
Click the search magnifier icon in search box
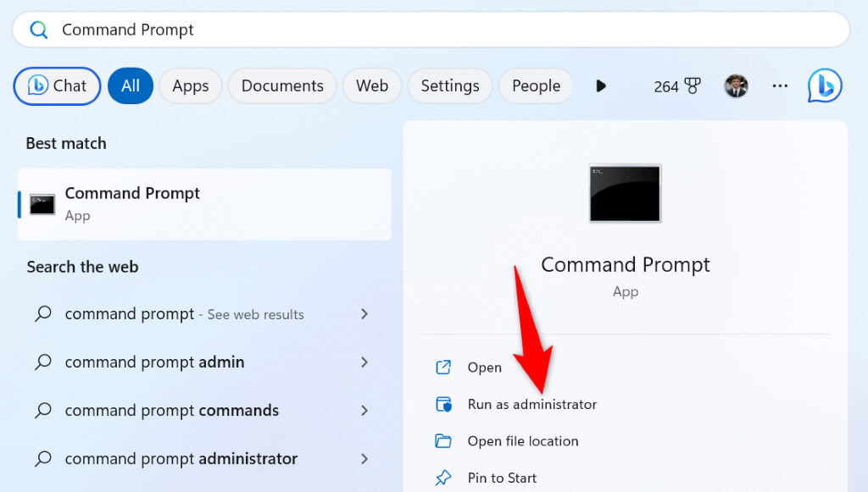[x=39, y=30]
